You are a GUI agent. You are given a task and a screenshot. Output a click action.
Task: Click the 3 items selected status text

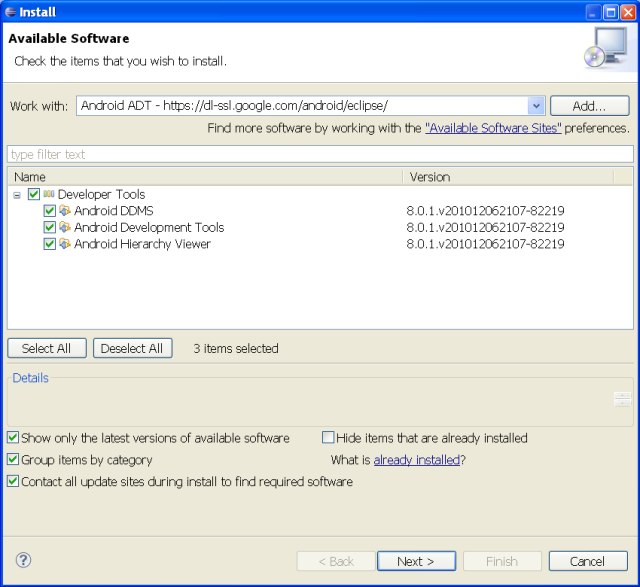pyautogui.click(x=236, y=348)
